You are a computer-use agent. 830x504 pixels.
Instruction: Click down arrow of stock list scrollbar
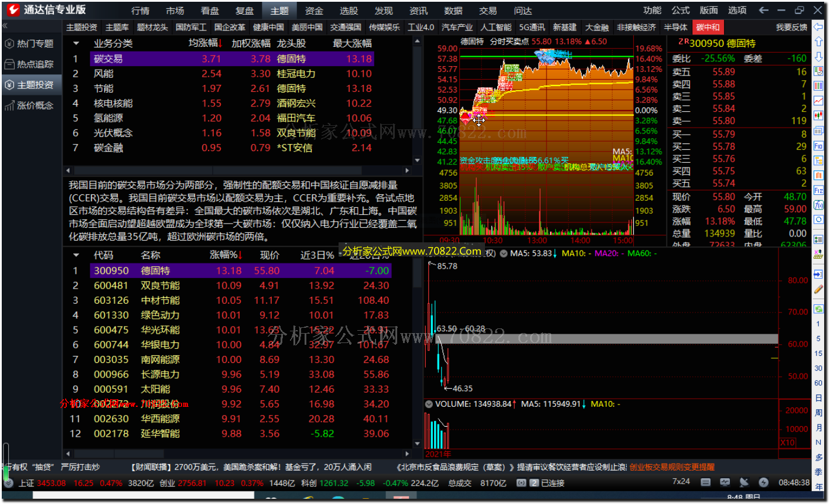(417, 444)
